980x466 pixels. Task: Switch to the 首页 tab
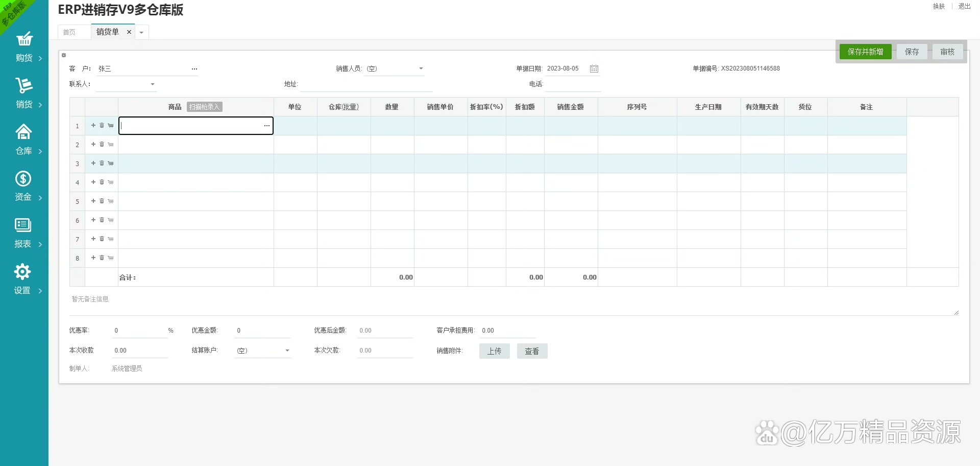click(69, 32)
